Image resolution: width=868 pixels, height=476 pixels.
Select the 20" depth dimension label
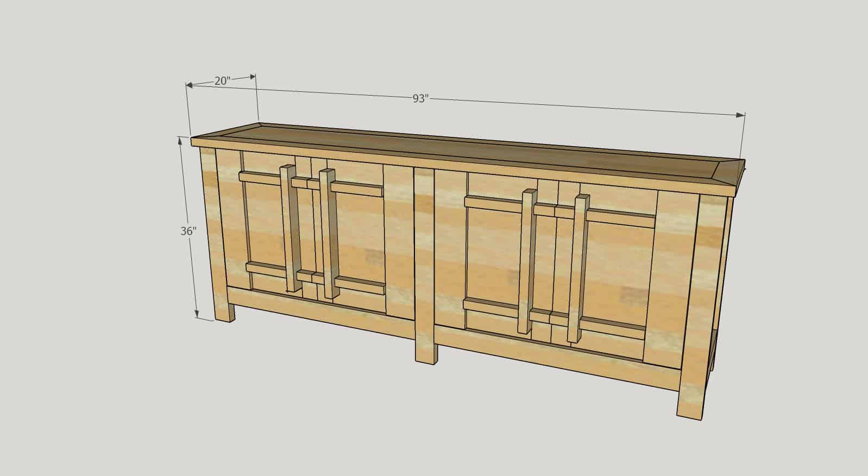222,81
